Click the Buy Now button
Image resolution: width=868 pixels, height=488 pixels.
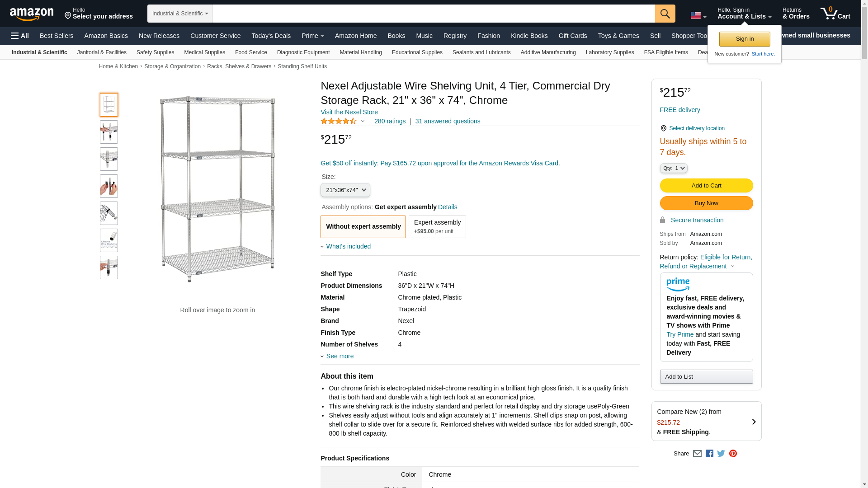706,203
